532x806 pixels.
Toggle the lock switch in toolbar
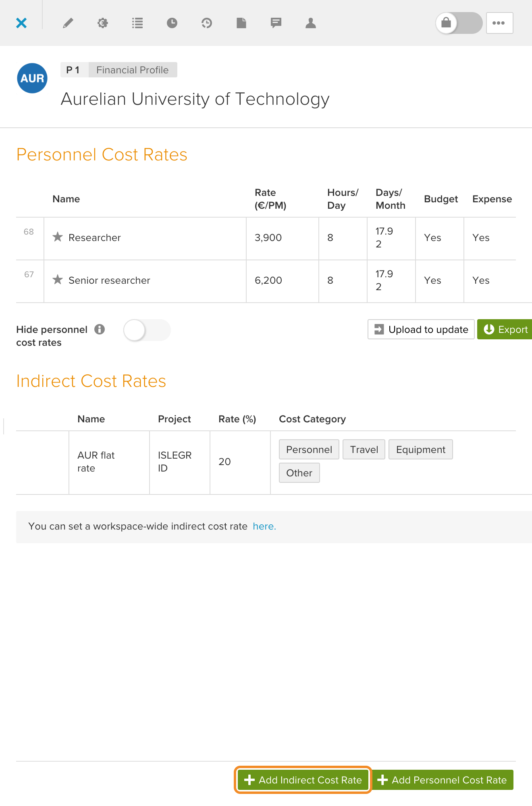[x=459, y=23]
